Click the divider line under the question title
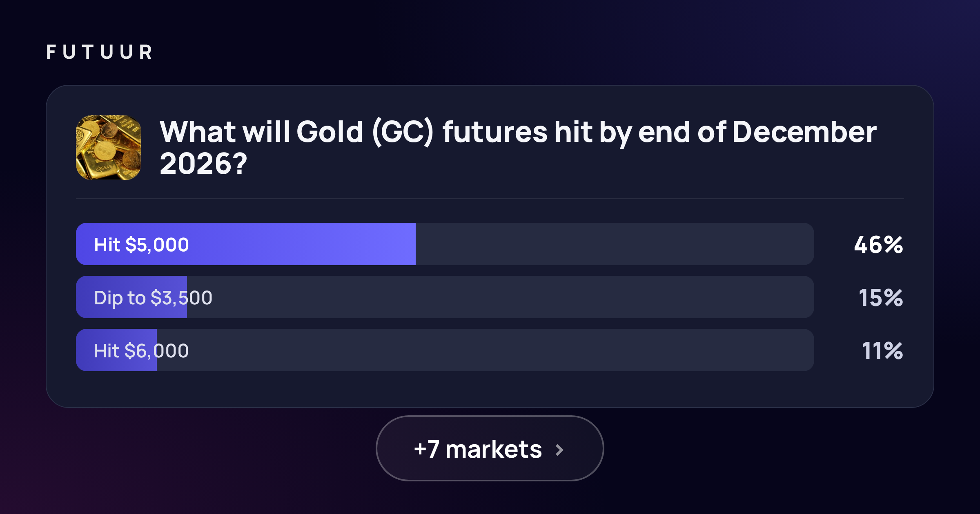This screenshot has width=980, height=514. (x=490, y=199)
